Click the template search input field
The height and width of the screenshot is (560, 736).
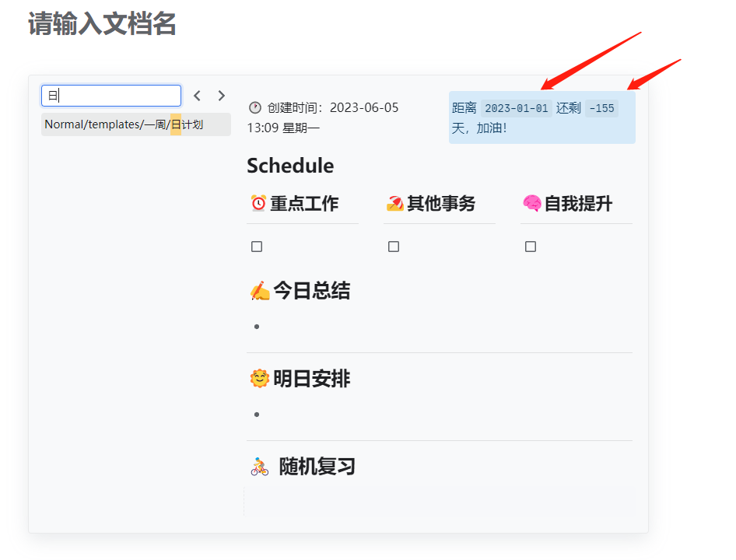[x=111, y=96]
